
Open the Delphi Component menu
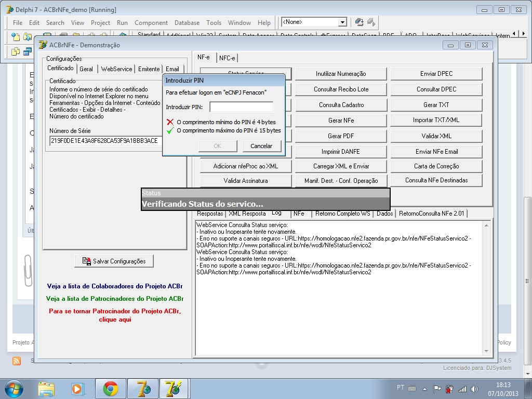point(151,23)
